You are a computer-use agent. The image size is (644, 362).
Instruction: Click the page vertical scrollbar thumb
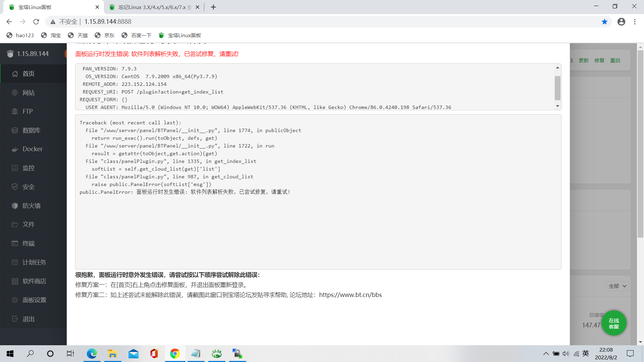640,144
